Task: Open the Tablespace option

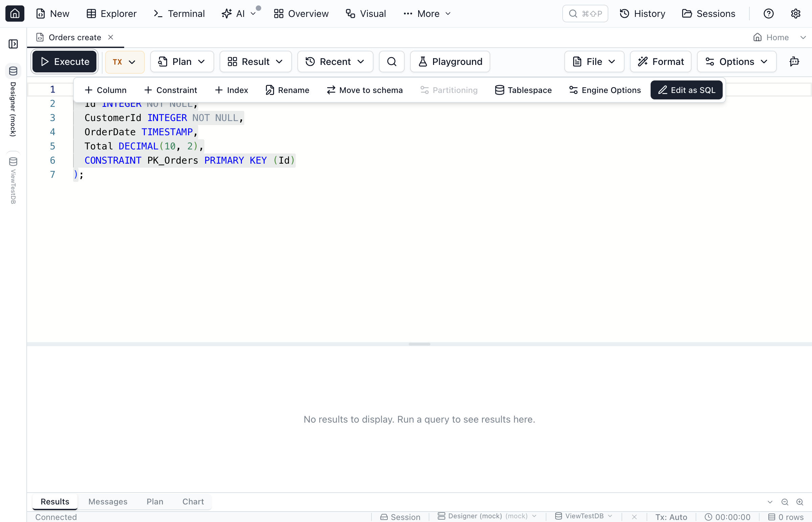Action: (x=523, y=90)
